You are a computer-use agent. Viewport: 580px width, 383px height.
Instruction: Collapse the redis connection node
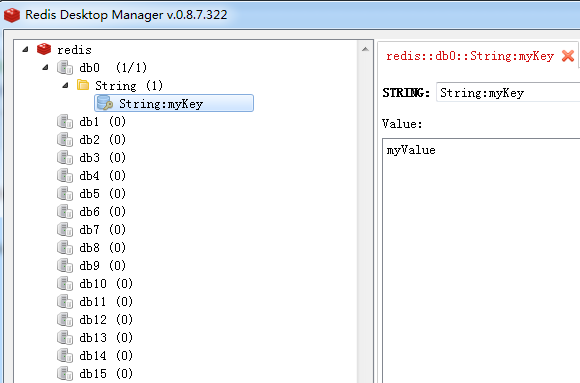tap(26, 49)
